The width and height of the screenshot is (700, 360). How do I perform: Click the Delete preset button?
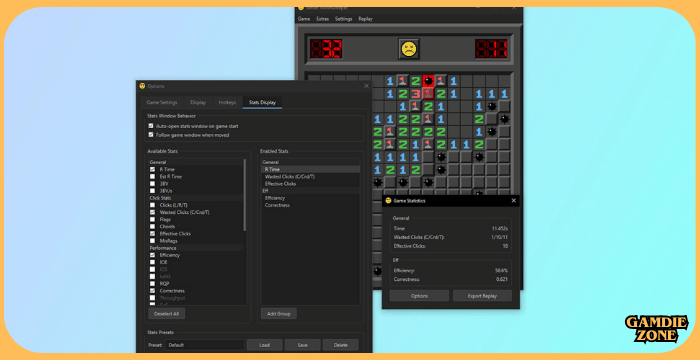341,345
